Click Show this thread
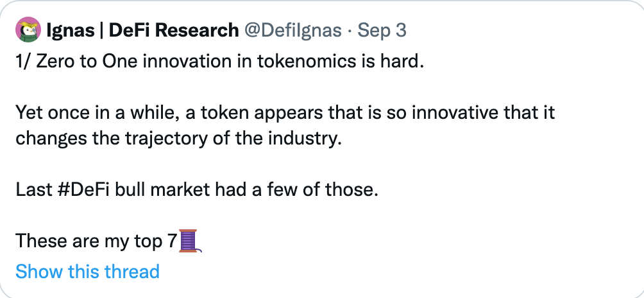Screen dimensions: 644x298 tap(87, 272)
